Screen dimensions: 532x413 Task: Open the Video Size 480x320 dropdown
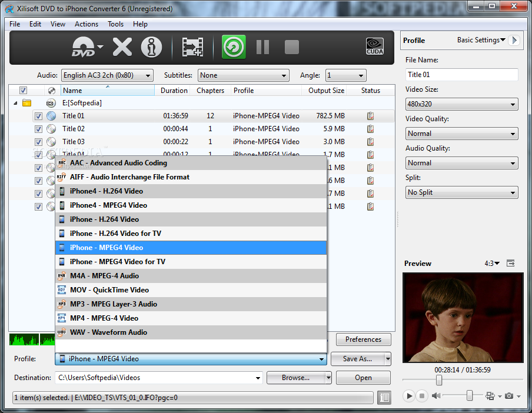click(x=461, y=104)
